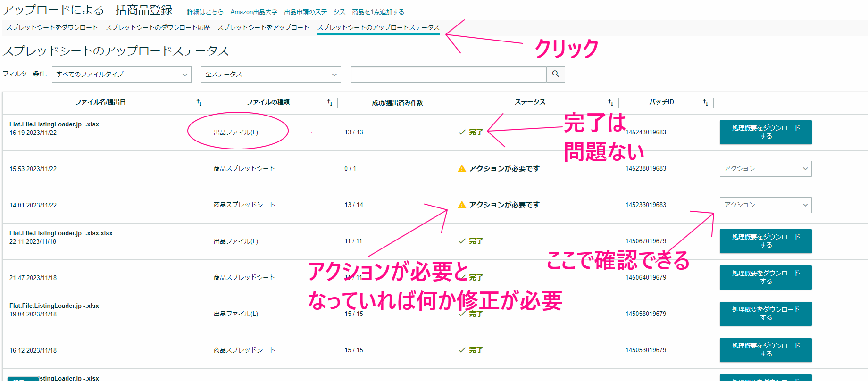Switch to スプレッドシートをアップロード tab
868x381 pixels.
[x=263, y=27]
